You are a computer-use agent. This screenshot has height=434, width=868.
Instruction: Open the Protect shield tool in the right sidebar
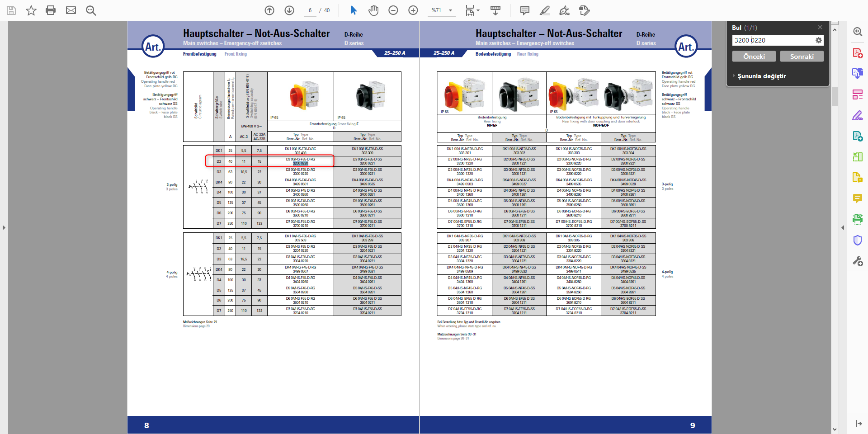pyautogui.click(x=858, y=240)
